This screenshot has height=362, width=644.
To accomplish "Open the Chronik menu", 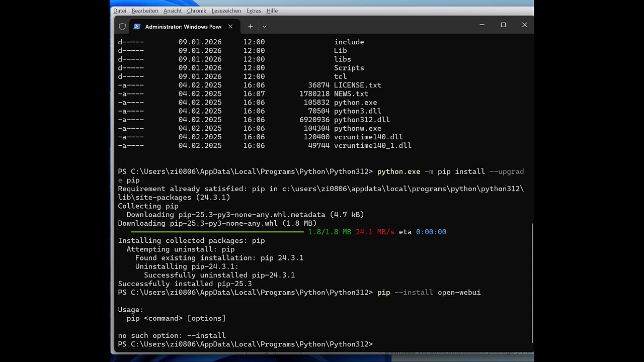I will [197, 11].
